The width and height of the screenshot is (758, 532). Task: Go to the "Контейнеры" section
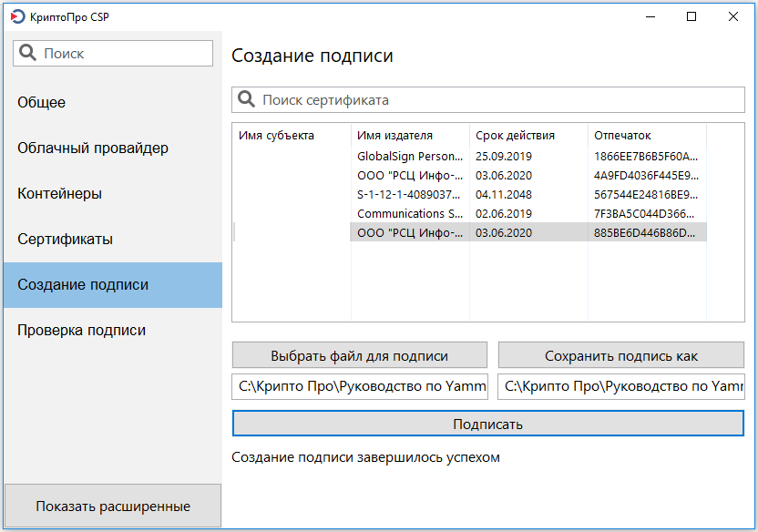(x=113, y=193)
